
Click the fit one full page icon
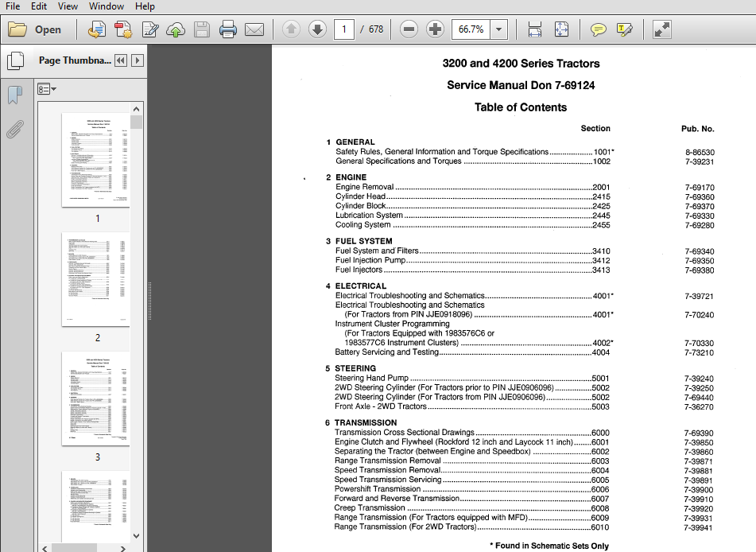tap(562, 29)
